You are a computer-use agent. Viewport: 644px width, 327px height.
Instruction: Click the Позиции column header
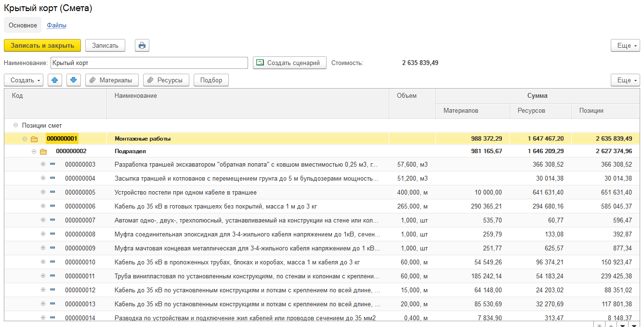coord(606,111)
